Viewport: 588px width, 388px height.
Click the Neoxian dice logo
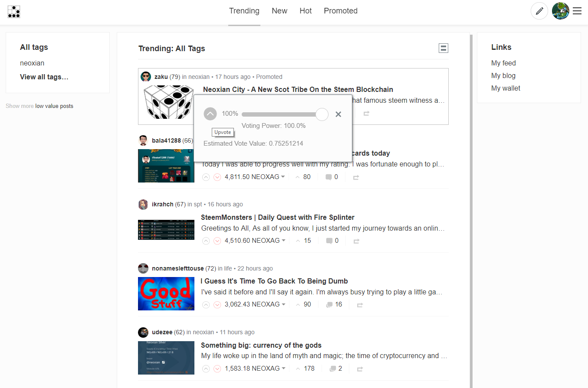click(x=14, y=11)
